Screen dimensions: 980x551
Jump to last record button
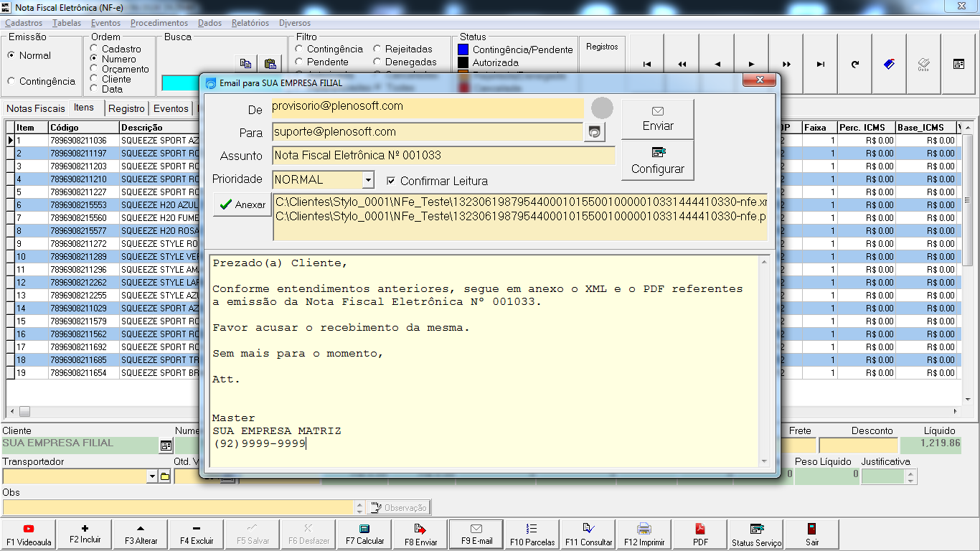[821, 65]
